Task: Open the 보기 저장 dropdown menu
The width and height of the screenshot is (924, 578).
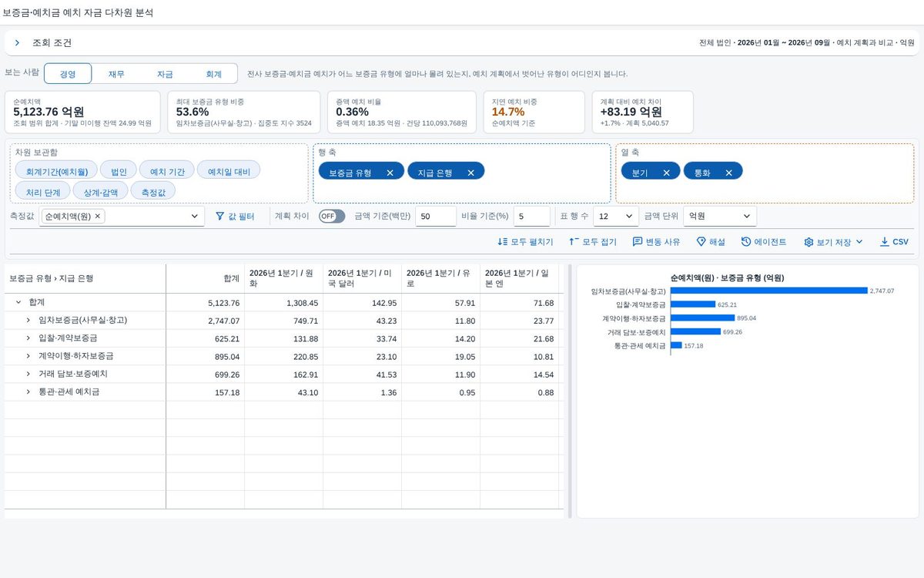Action: point(833,242)
